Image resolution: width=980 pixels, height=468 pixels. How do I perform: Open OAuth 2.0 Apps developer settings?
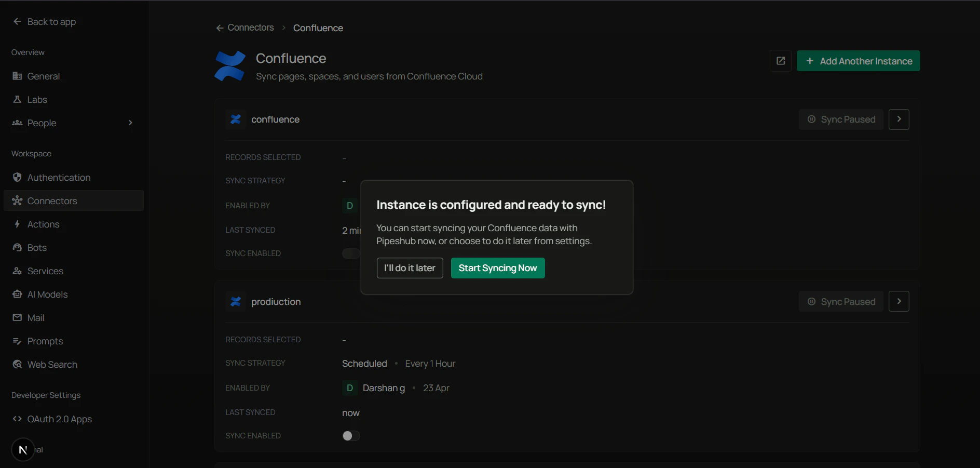pyautogui.click(x=73, y=419)
